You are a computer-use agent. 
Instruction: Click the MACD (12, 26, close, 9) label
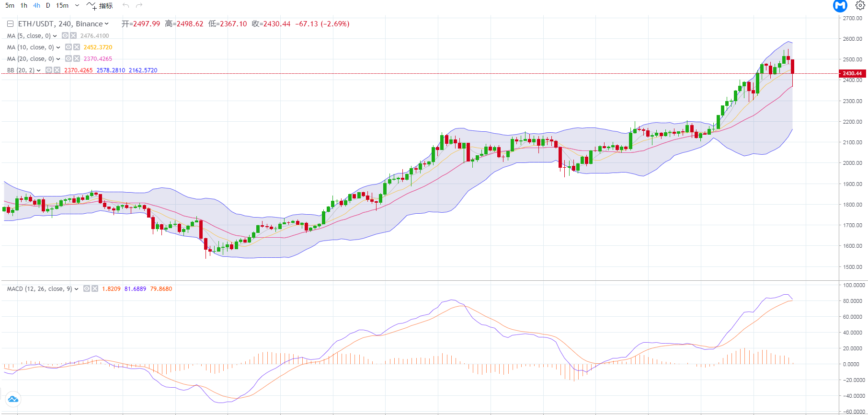pyautogui.click(x=40, y=289)
